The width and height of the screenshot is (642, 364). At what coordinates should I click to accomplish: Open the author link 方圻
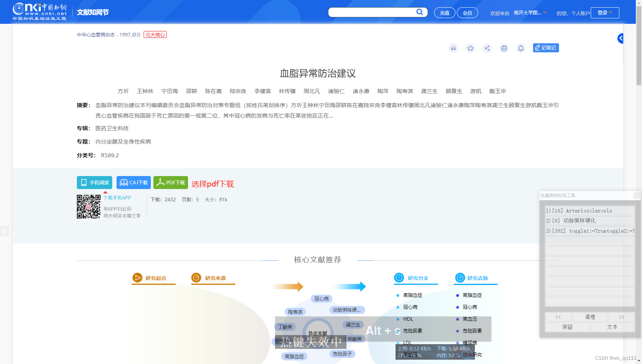(x=123, y=91)
